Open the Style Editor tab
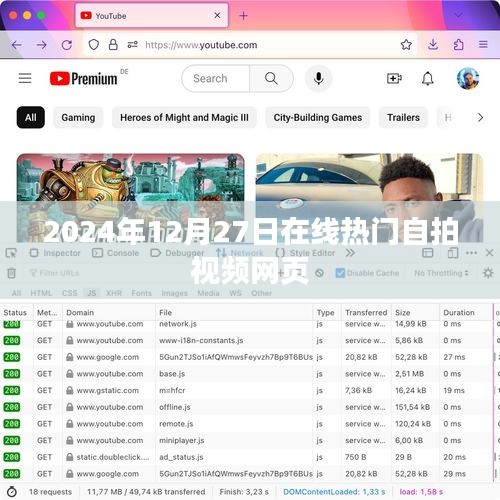The height and width of the screenshot is (500, 500). pos(305,253)
